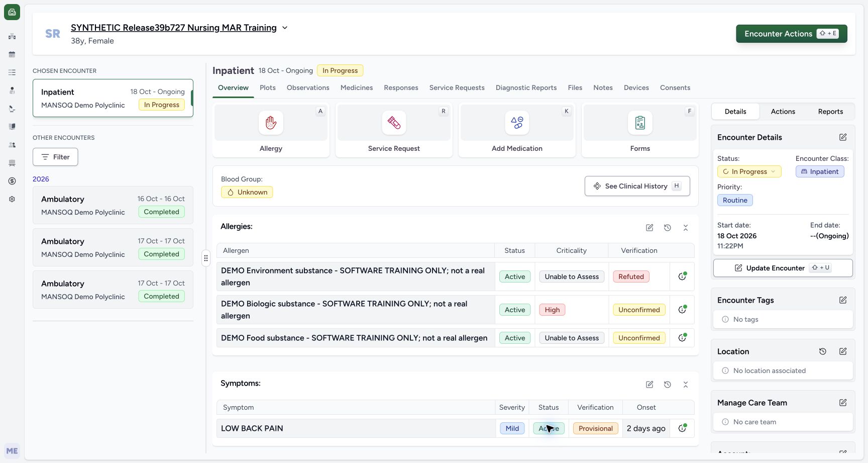Open the action icon for LOW BACK PAIN row
The height and width of the screenshot is (463, 868).
tap(682, 428)
